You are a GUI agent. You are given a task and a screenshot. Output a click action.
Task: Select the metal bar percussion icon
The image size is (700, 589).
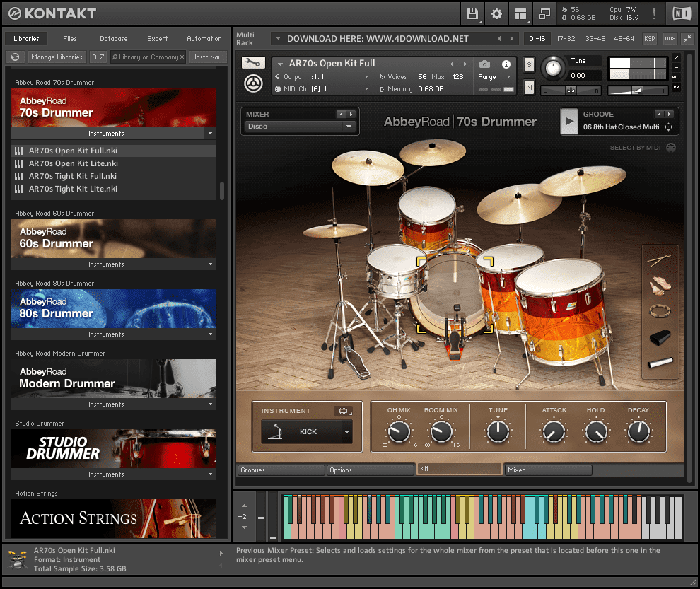click(x=660, y=363)
